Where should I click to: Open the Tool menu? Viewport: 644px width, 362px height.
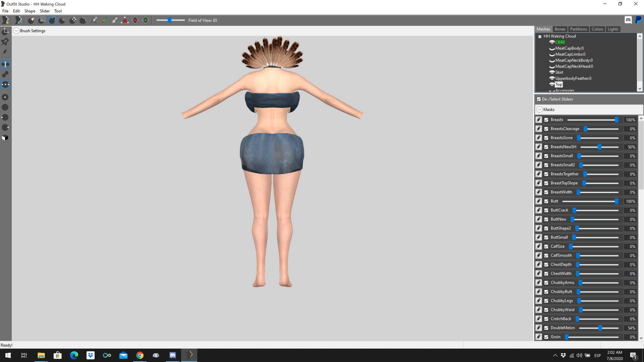(58, 11)
